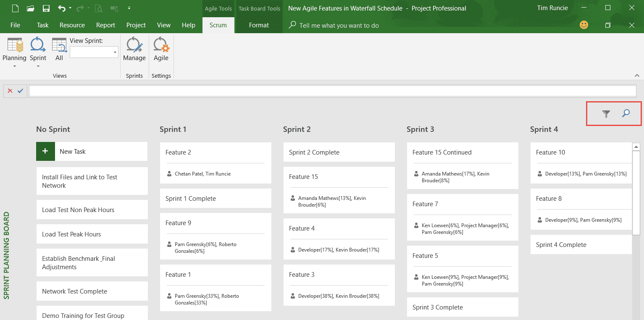Select the Feature 1 card
This screenshot has height=320, width=644.
click(216, 288)
